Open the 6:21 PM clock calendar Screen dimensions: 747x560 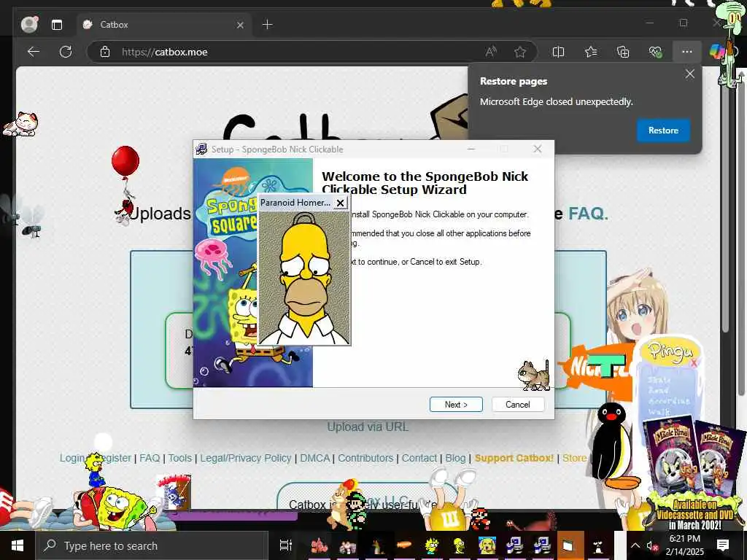click(x=684, y=545)
